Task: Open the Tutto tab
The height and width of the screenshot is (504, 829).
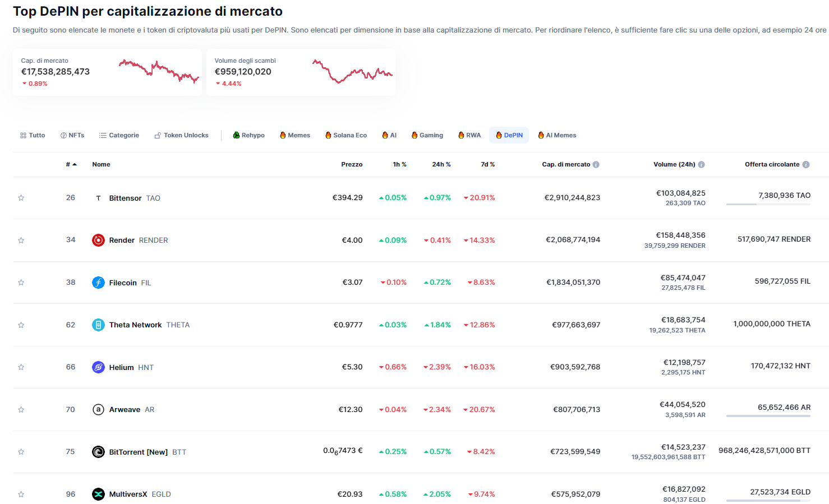Action: [x=33, y=135]
